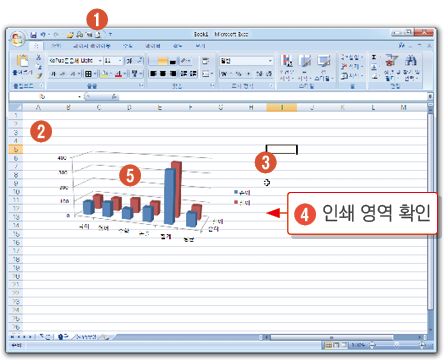444x361 pixels.
Task: Align text to the left
Action: click(x=153, y=74)
